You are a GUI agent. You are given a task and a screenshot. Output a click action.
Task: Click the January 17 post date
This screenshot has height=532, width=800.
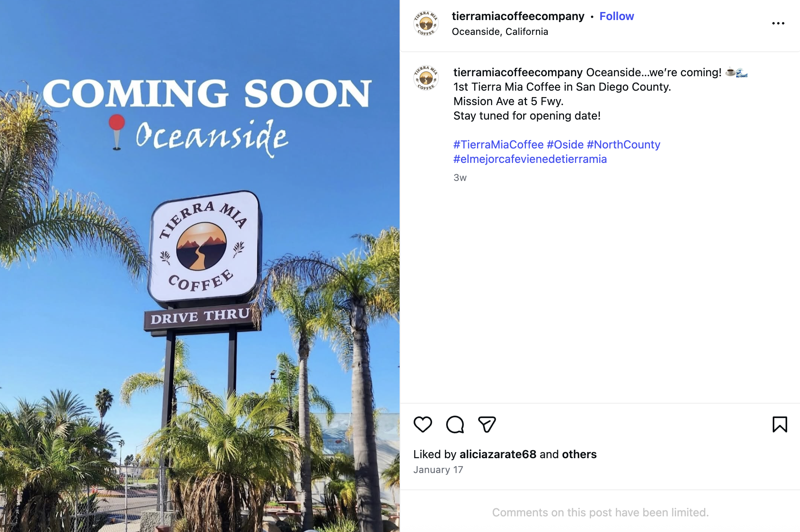[x=438, y=470]
